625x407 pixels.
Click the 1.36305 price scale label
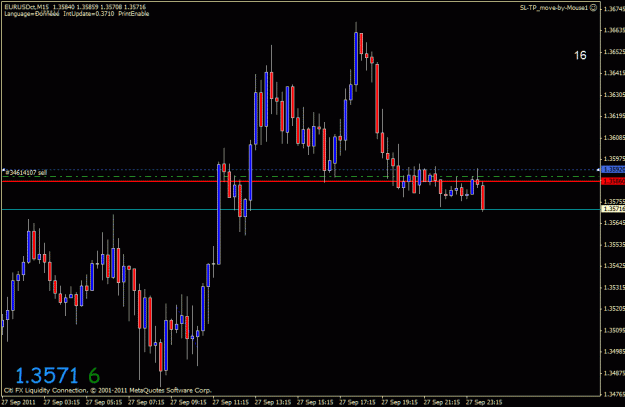(x=614, y=94)
